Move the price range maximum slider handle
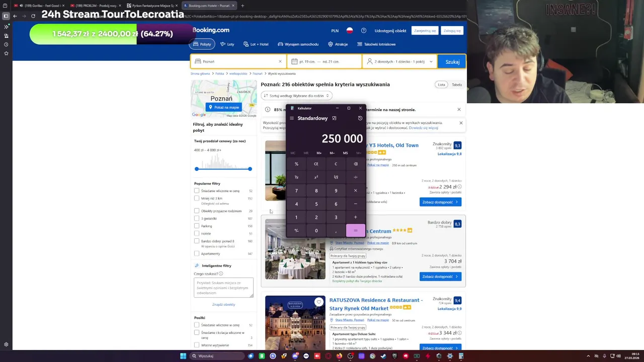The image size is (644, 362). point(250,169)
